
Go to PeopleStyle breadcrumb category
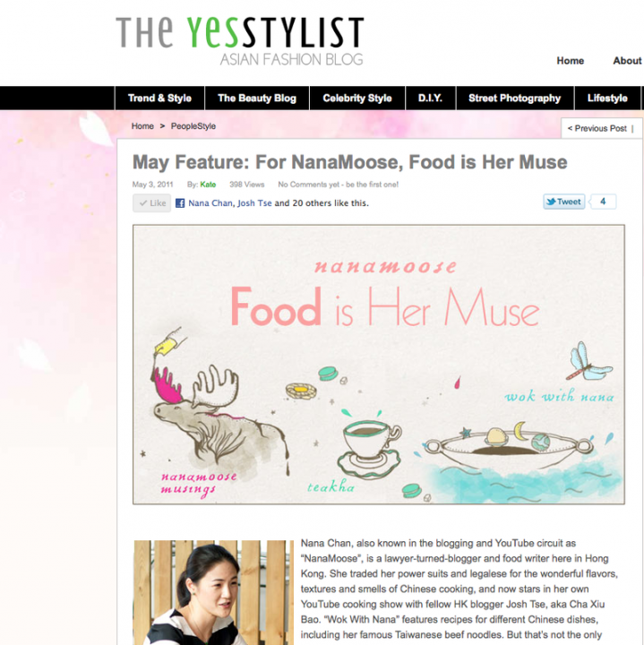click(193, 126)
